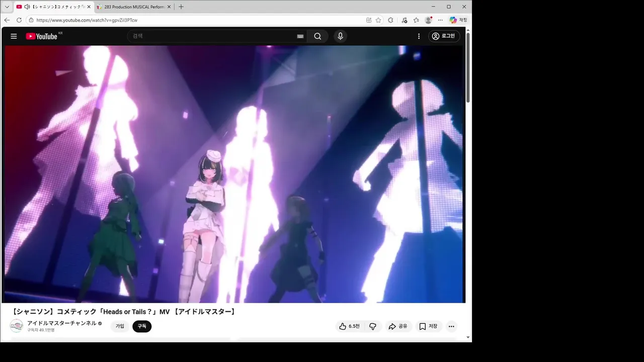Viewport: 644px width, 362px height.
Task: Open browser extensions puzzle icon
Action: coord(390,20)
